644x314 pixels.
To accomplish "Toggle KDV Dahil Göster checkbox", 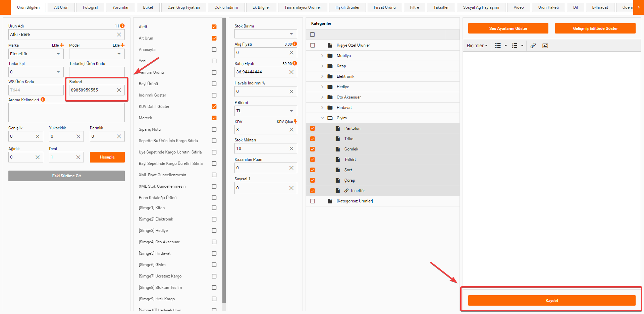I will [x=214, y=107].
